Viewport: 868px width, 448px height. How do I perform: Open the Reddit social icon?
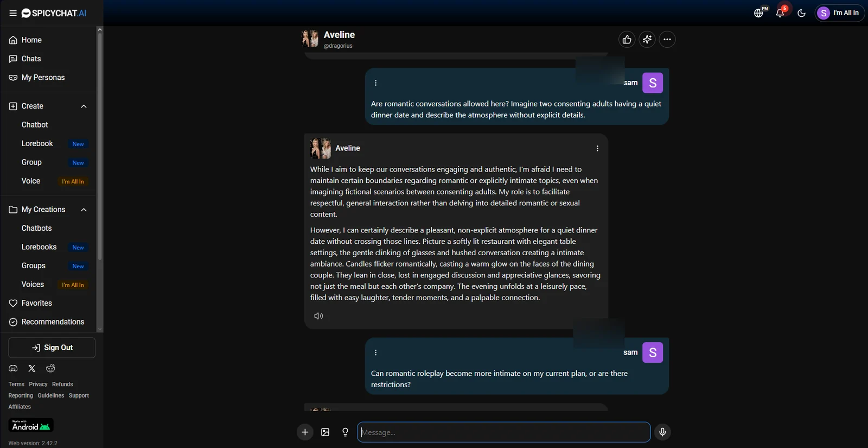click(50, 369)
